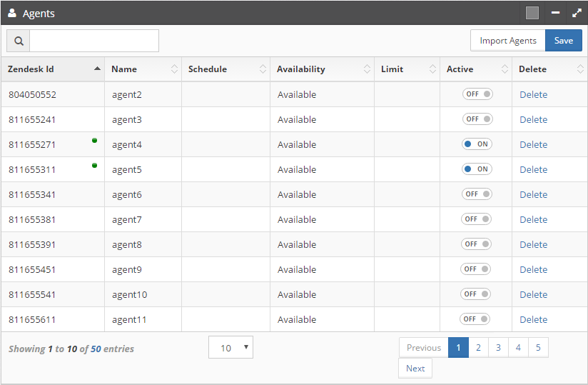This screenshot has height=385, width=588.
Task: Disable Active switch for agent5
Action: (477, 169)
